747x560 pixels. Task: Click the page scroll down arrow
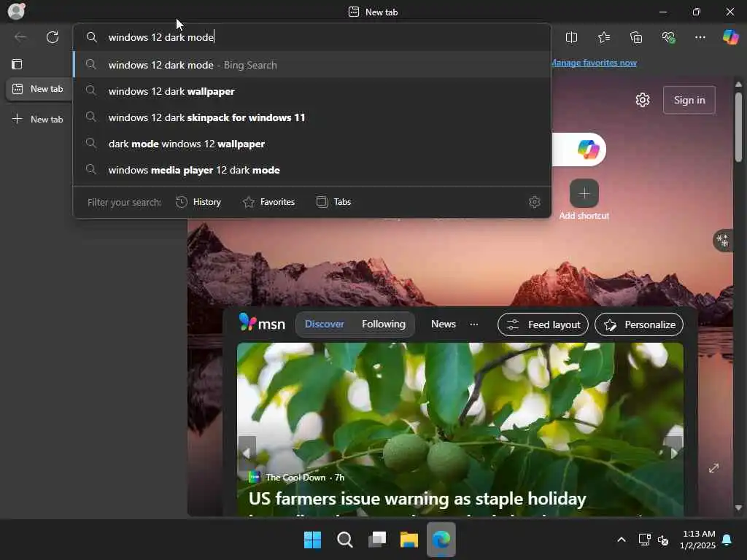coord(738,507)
